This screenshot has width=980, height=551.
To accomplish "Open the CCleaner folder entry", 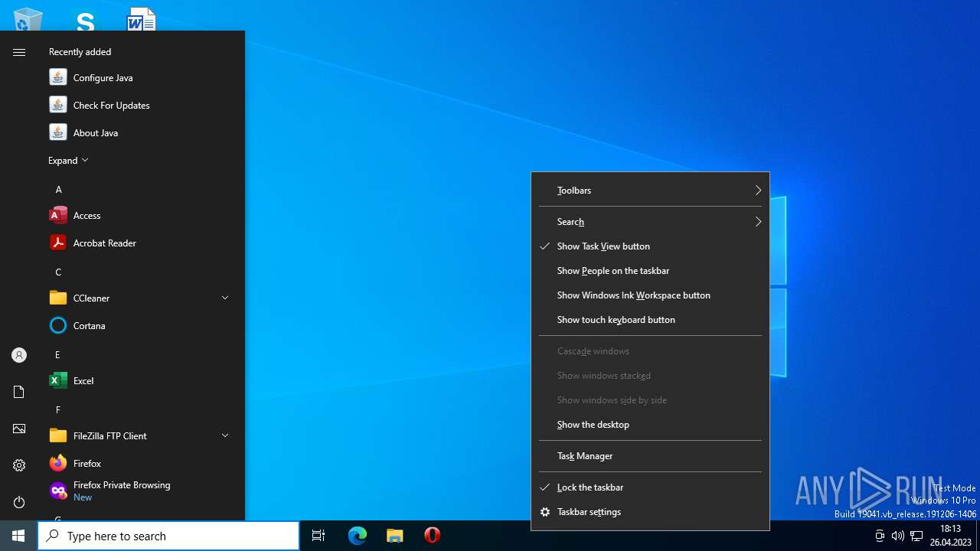I will click(139, 298).
